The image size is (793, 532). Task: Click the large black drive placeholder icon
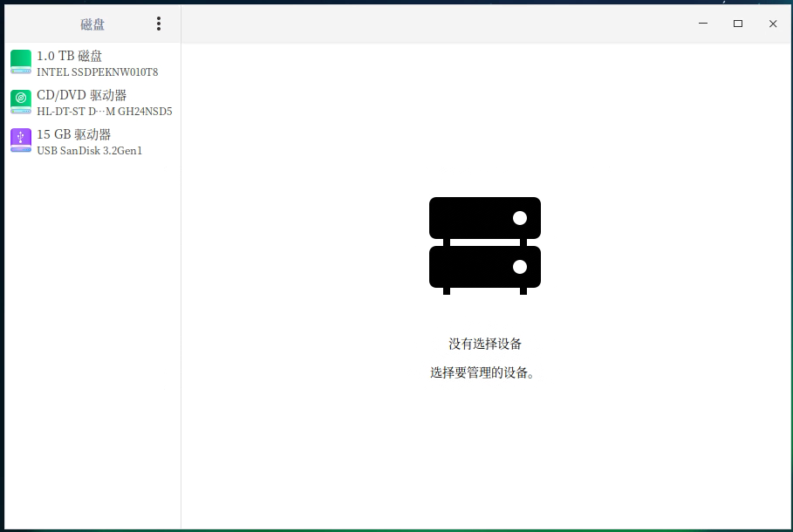tap(484, 245)
